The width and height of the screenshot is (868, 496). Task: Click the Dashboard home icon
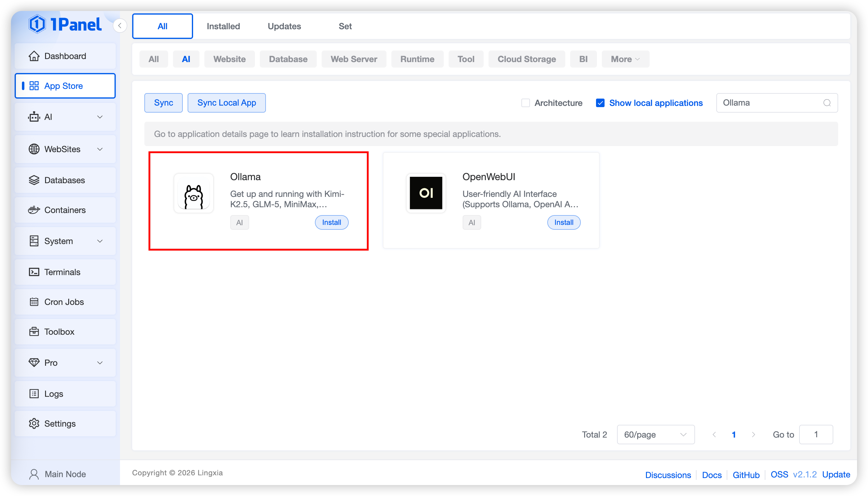pos(34,56)
